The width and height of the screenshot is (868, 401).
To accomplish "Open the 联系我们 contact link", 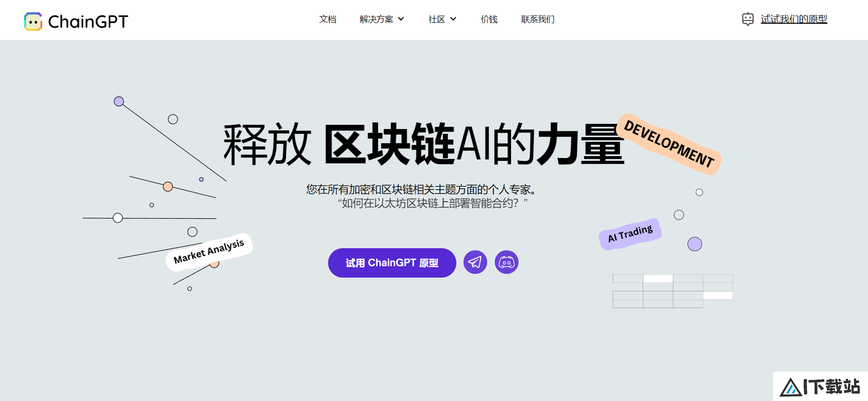I will coord(538,19).
